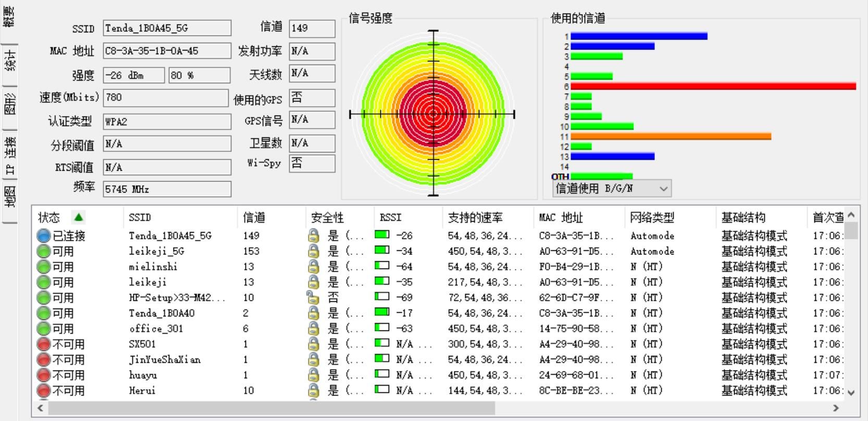Click the vertical scrollbar down arrow in network list
Screen dimensions: 868x421
tap(851, 393)
